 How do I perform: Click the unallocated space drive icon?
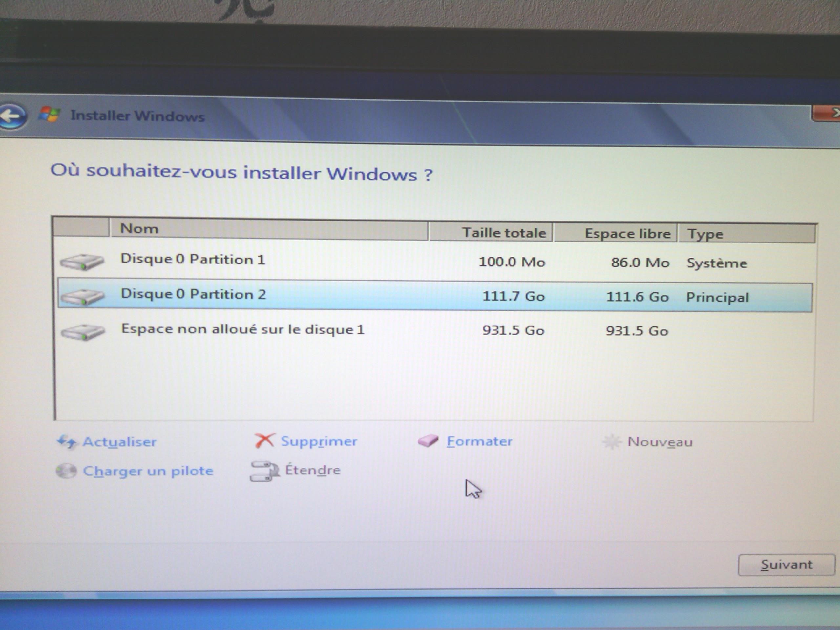(82, 332)
